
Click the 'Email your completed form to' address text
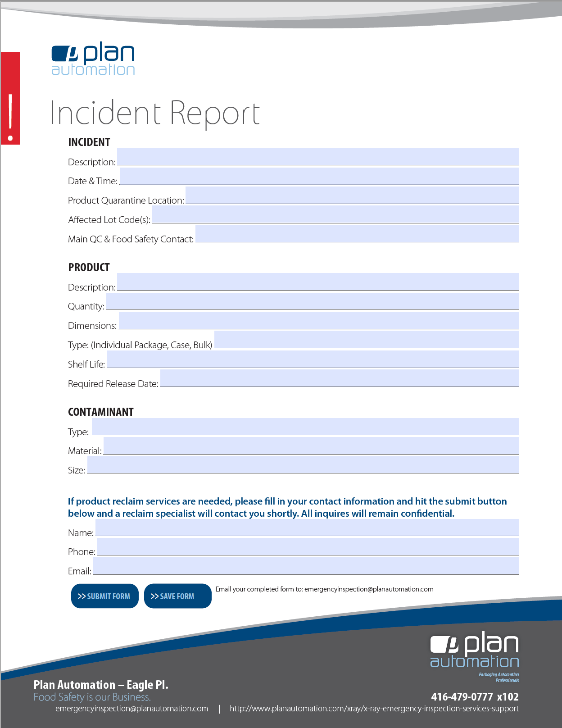[x=324, y=589]
